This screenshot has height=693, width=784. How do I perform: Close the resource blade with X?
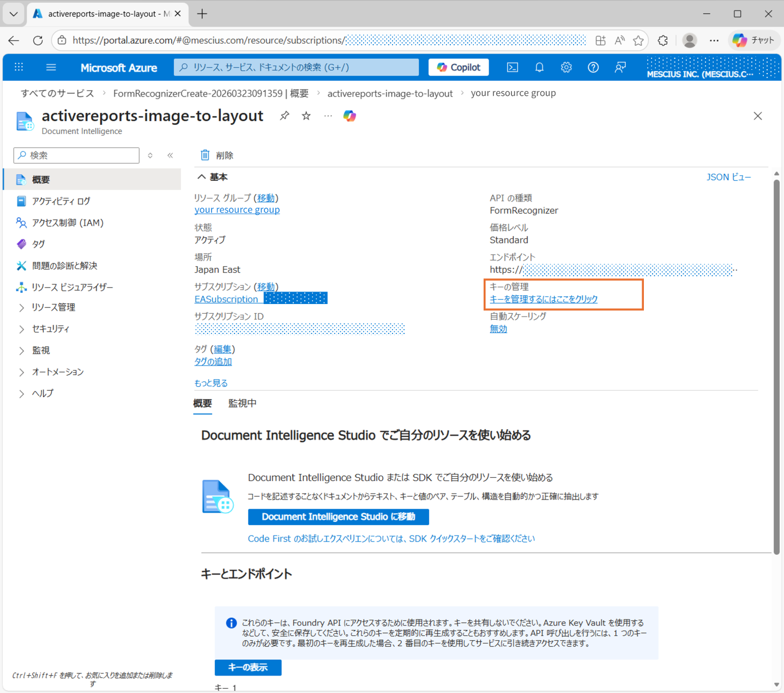[758, 115]
